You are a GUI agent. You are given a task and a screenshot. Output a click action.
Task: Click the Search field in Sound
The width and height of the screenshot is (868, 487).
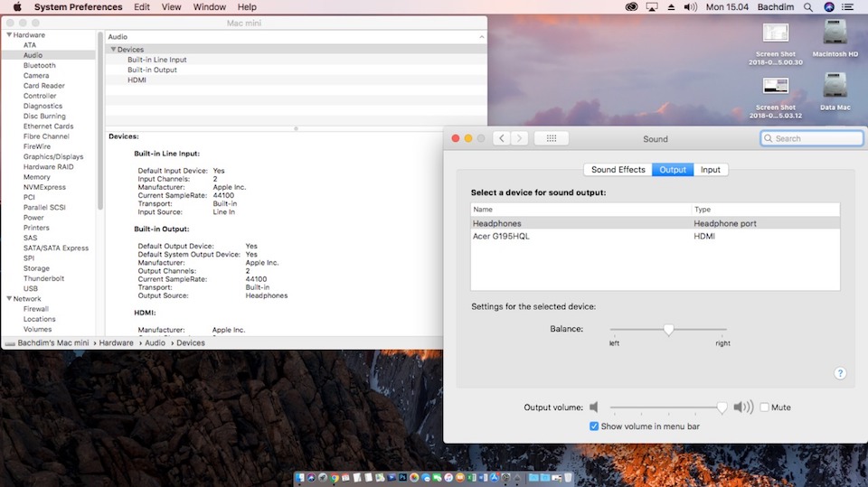pos(812,138)
